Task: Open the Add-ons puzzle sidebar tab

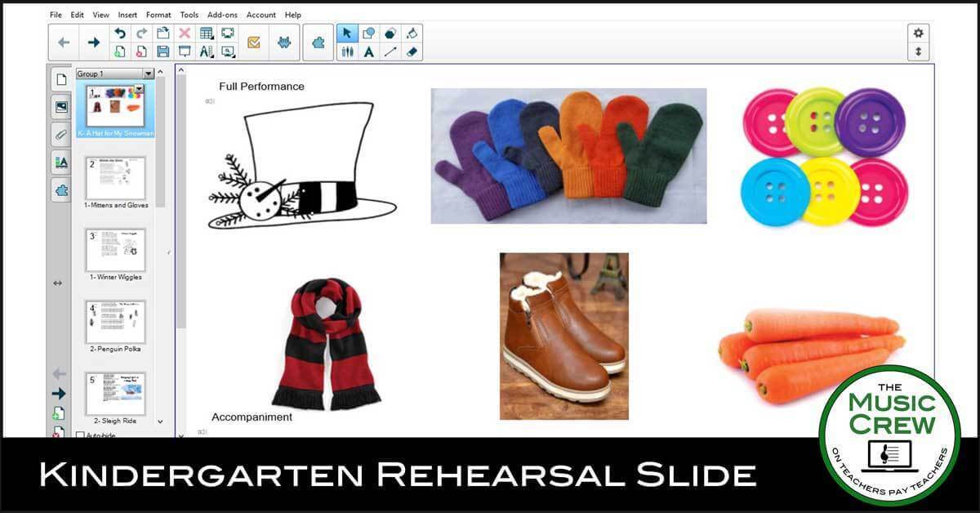Action: click(x=61, y=190)
